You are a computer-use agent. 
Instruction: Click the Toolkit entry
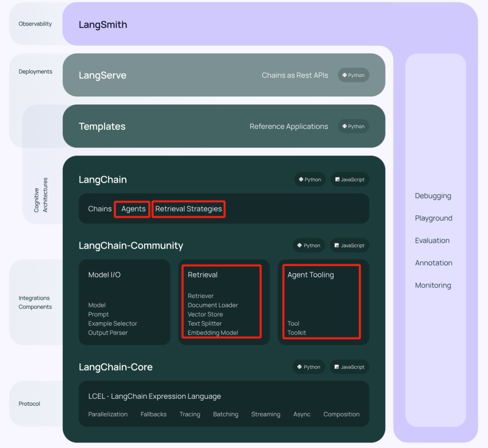coord(296,333)
